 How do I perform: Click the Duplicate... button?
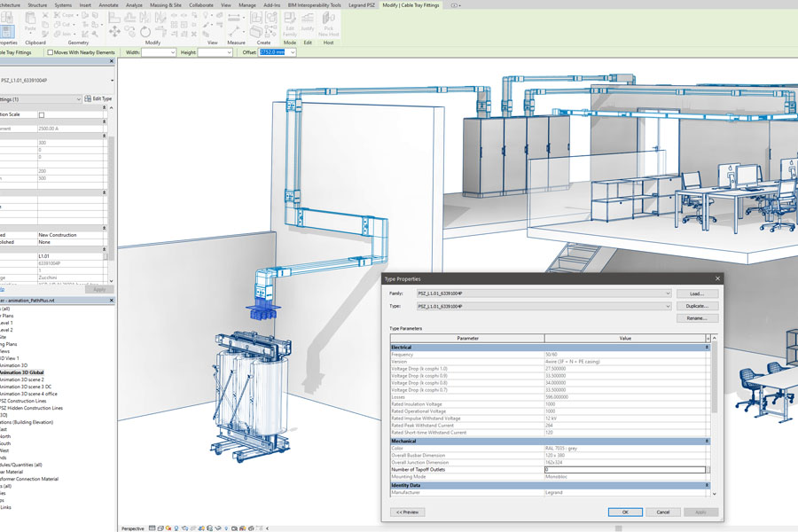[x=697, y=306]
